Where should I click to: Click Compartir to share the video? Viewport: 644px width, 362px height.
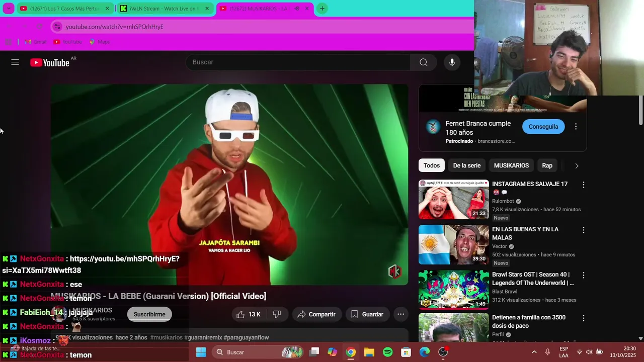(x=316, y=314)
